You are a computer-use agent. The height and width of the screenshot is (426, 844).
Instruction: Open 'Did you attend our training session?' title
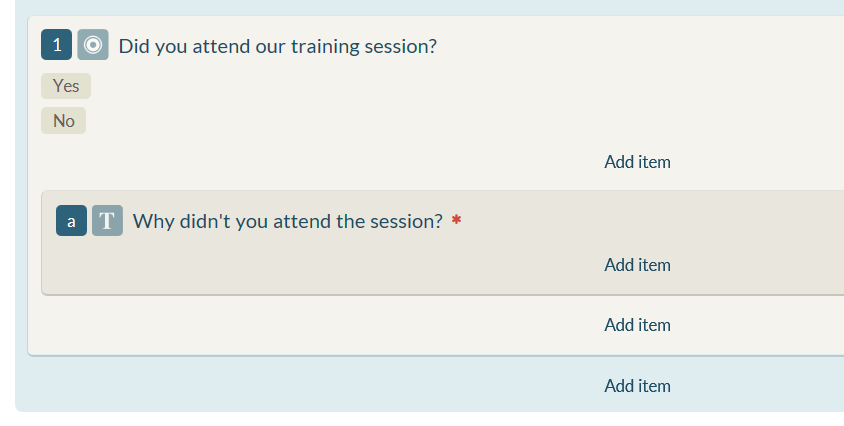pos(278,46)
